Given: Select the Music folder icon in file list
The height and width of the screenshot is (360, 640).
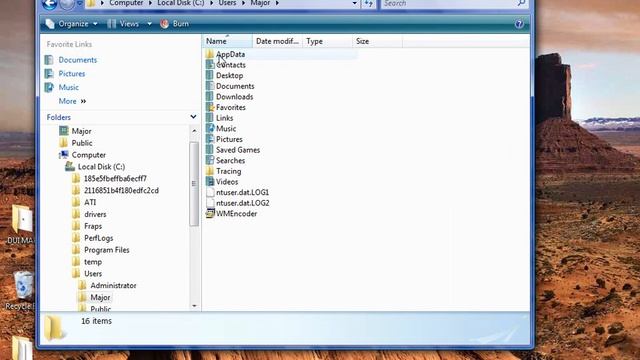Looking at the screenshot, I should 210,129.
